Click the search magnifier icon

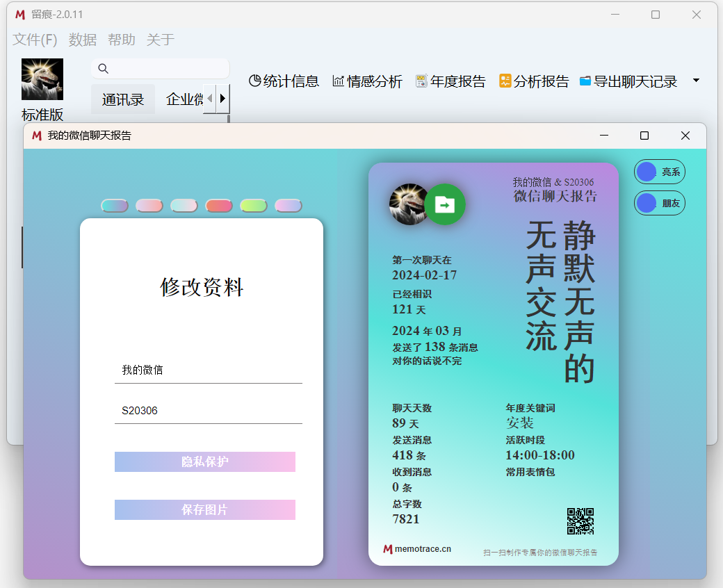pos(104,68)
